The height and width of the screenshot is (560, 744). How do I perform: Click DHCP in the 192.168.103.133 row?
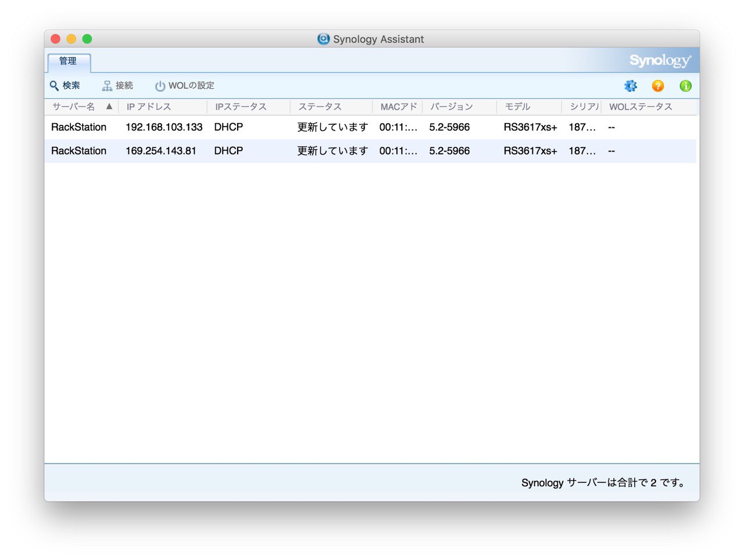(228, 127)
